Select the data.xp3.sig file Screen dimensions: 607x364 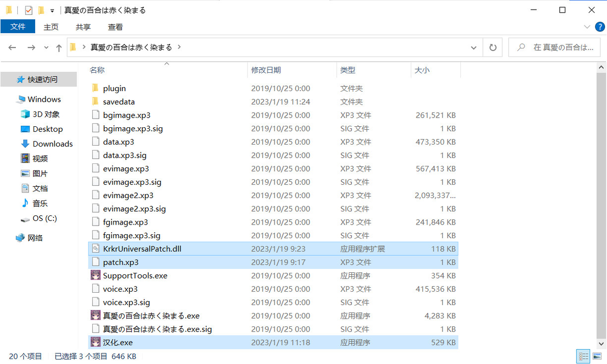coord(273,155)
